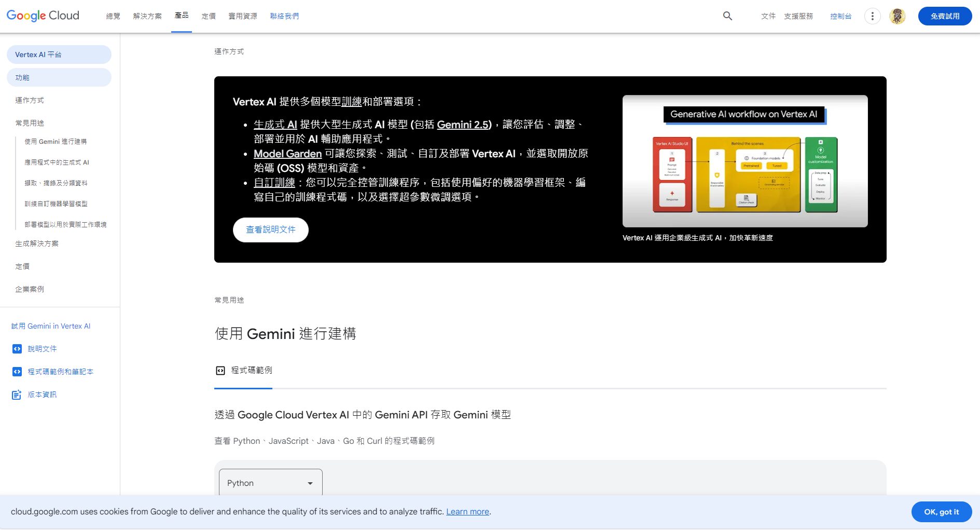Open 應用程式中的生成式 AI sidebar item
Viewport: 980px width, 530px height.
click(57, 162)
